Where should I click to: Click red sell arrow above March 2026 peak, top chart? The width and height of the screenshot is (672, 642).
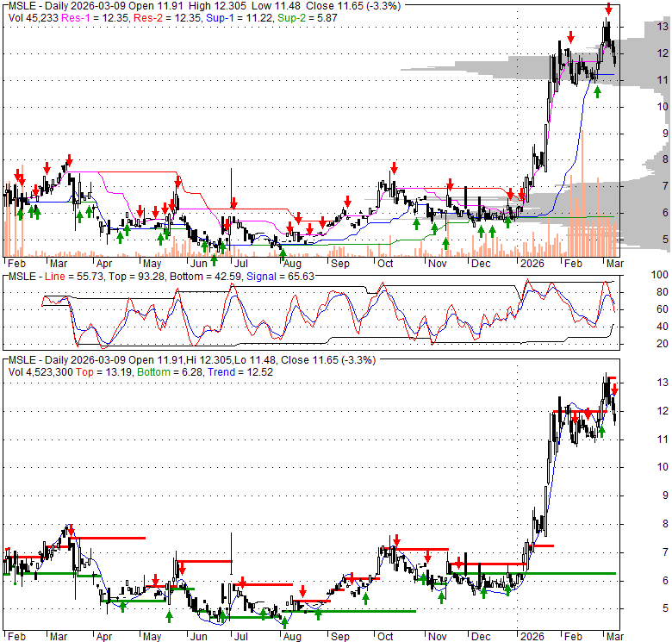point(608,9)
